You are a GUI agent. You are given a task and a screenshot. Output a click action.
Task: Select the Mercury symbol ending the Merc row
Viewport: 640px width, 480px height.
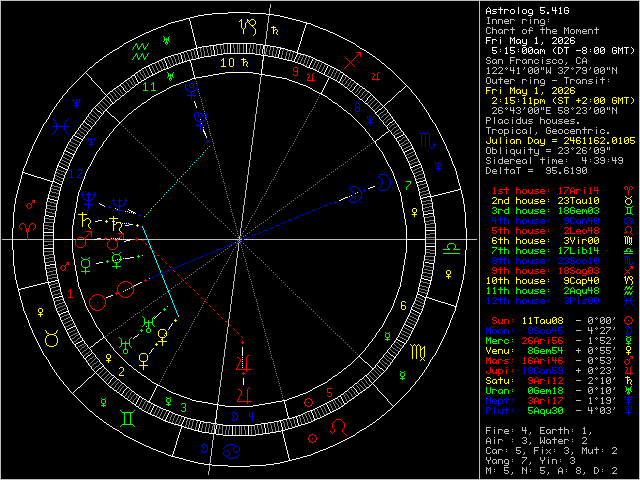click(629, 340)
